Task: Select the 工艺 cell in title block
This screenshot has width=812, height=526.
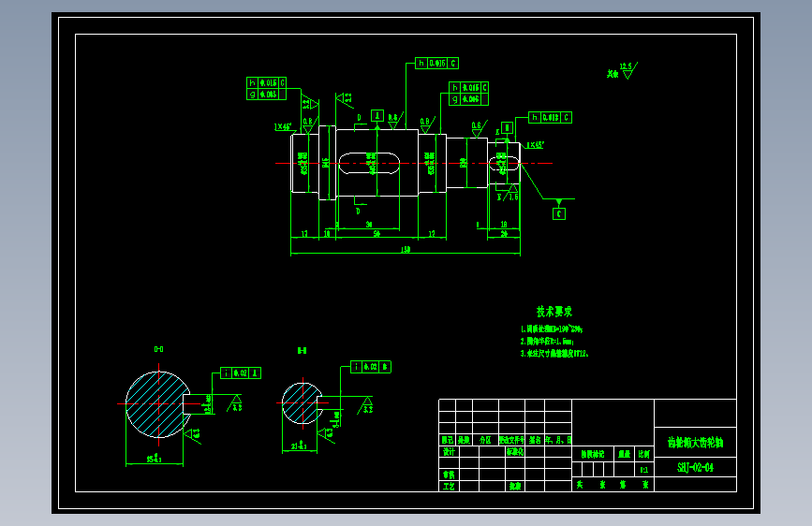Action: tap(449, 486)
